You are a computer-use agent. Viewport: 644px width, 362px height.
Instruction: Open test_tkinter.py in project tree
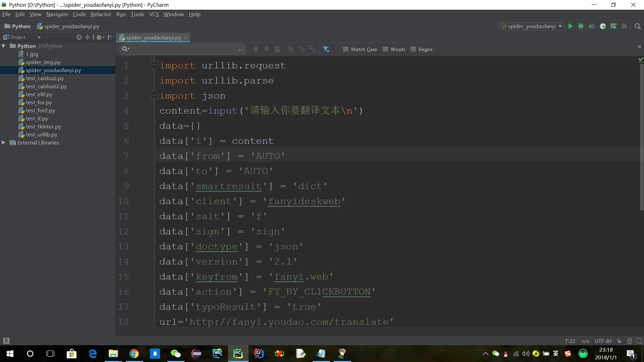click(x=43, y=126)
